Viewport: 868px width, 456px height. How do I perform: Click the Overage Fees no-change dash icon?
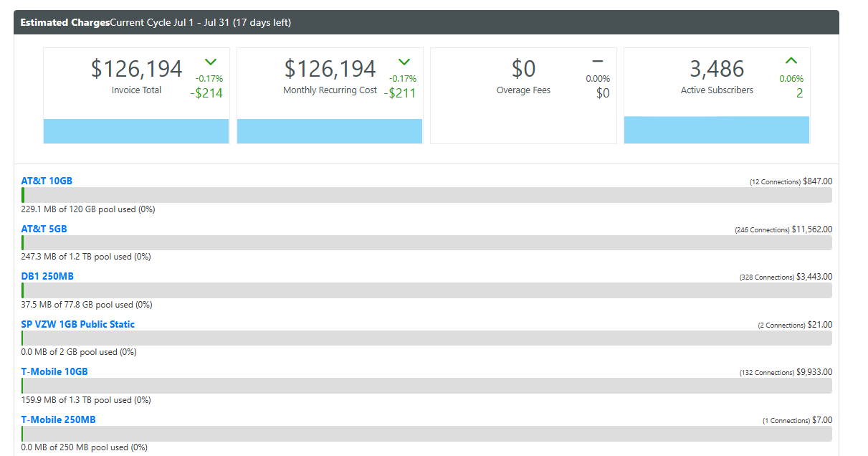598,60
